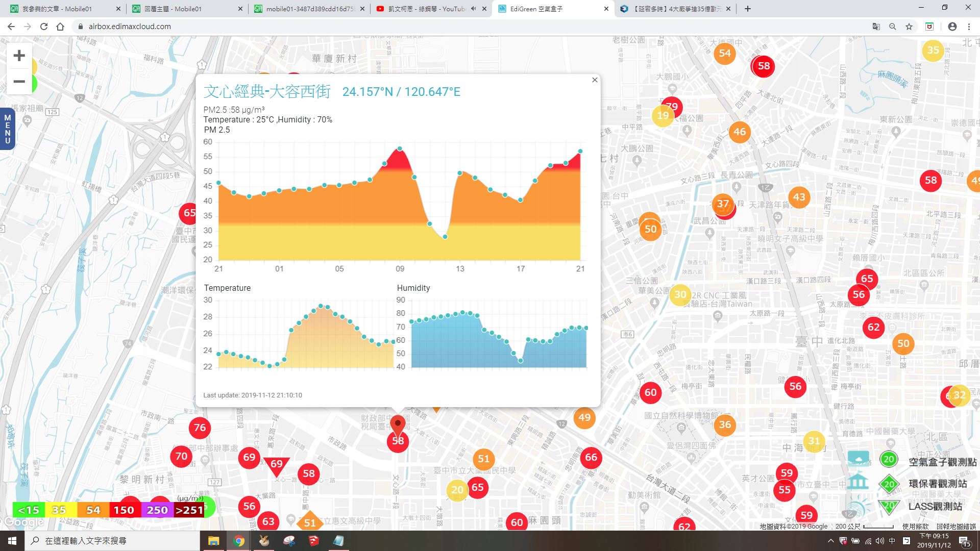Open 使用條款 link
The height and width of the screenshot is (551, 980).
tap(916, 526)
